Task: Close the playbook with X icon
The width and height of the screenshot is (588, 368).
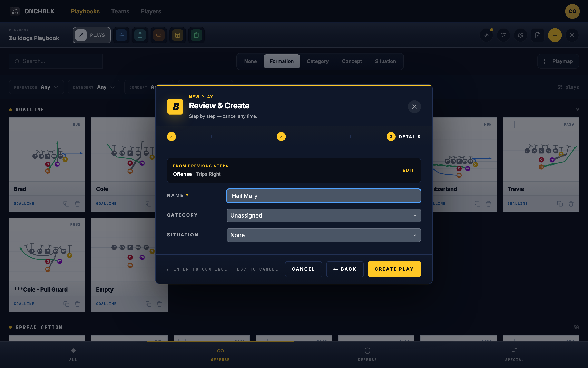Action: (x=572, y=35)
